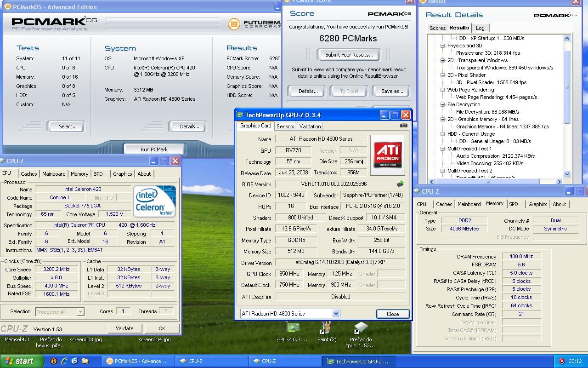The image size is (588, 368).
Task: Click the GPU-Z title bar icon
Action: (240, 115)
